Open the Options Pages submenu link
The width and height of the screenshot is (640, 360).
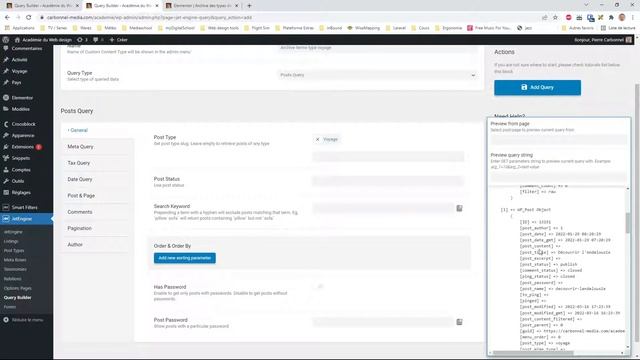(x=18, y=288)
